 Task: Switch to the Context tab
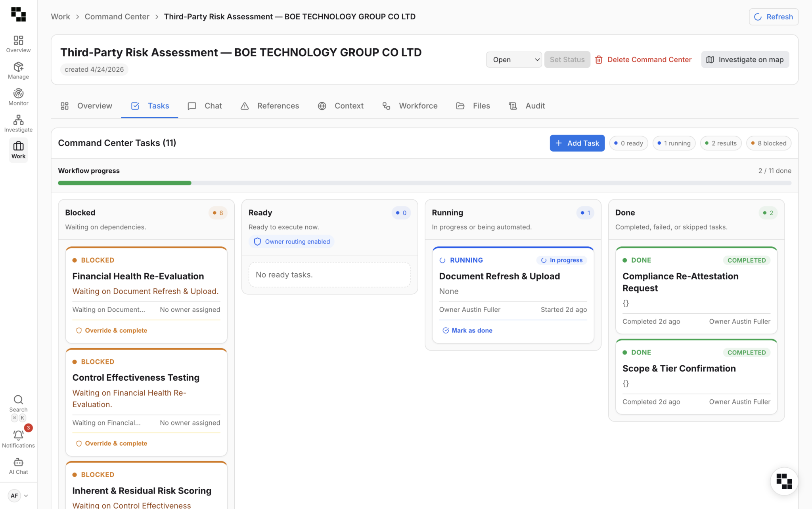341,106
